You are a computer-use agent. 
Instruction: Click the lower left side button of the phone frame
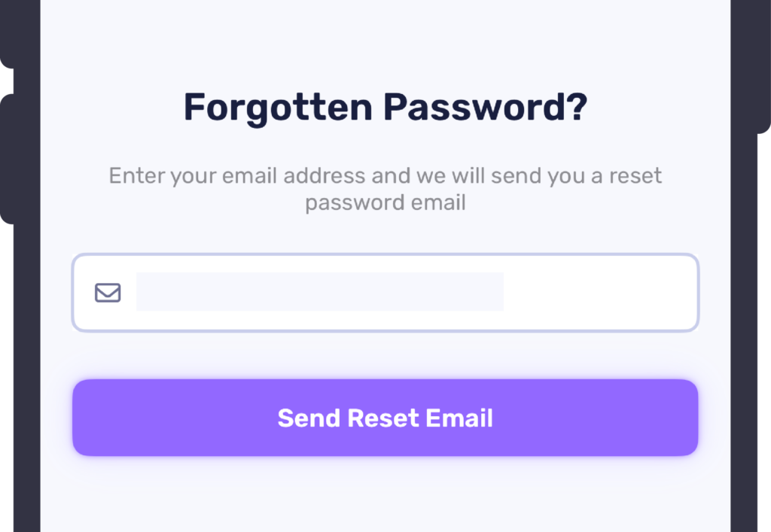(6, 158)
